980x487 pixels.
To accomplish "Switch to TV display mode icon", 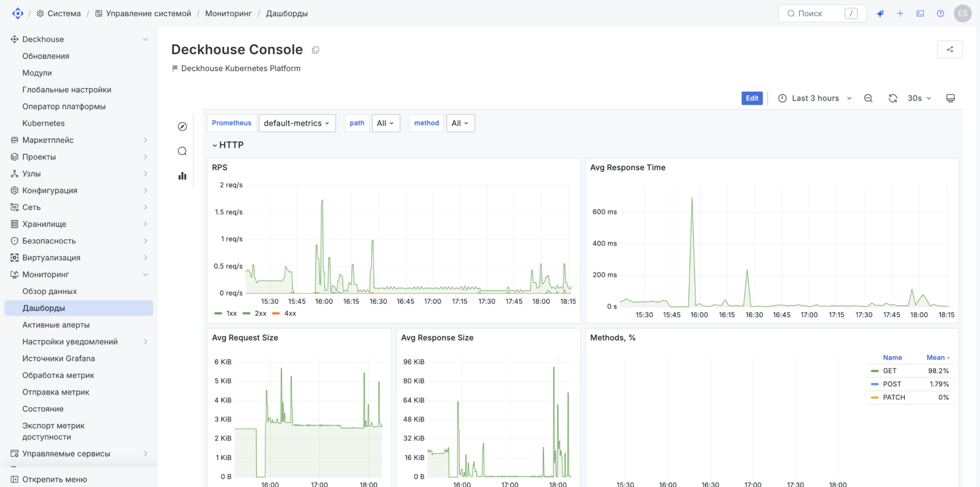I will click(950, 98).
